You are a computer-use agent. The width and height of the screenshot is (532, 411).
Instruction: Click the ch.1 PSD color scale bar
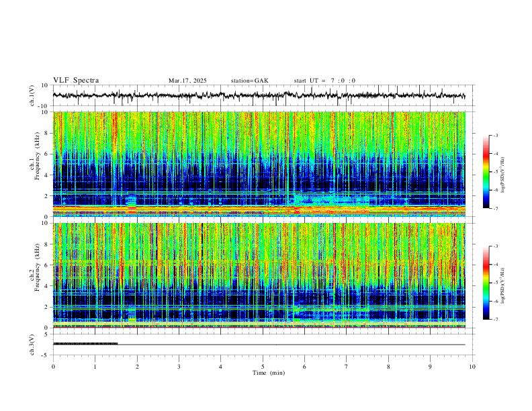pos(486,172)
